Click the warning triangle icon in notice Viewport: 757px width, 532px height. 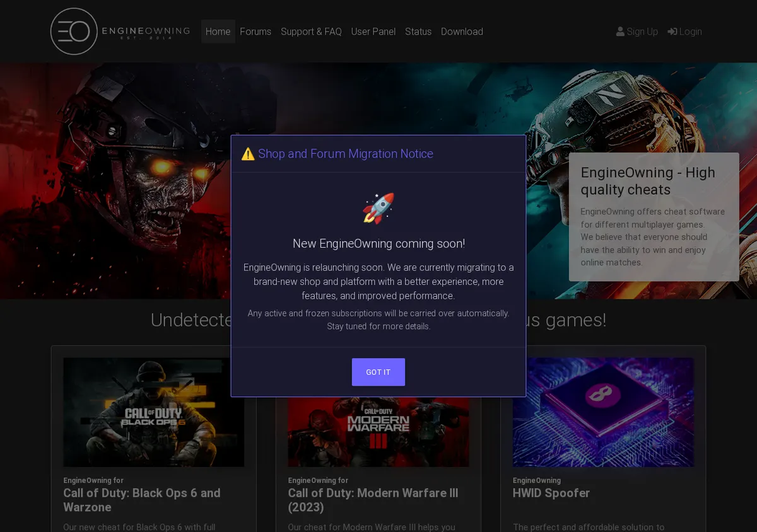click(248, 154)
